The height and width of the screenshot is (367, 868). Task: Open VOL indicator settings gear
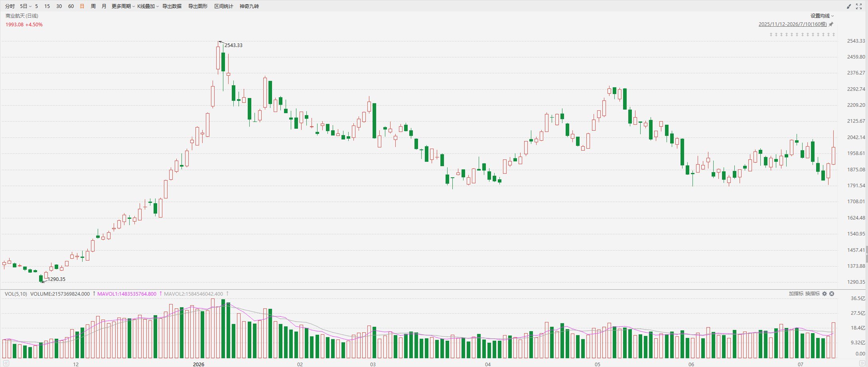click(x=825, y=294)
